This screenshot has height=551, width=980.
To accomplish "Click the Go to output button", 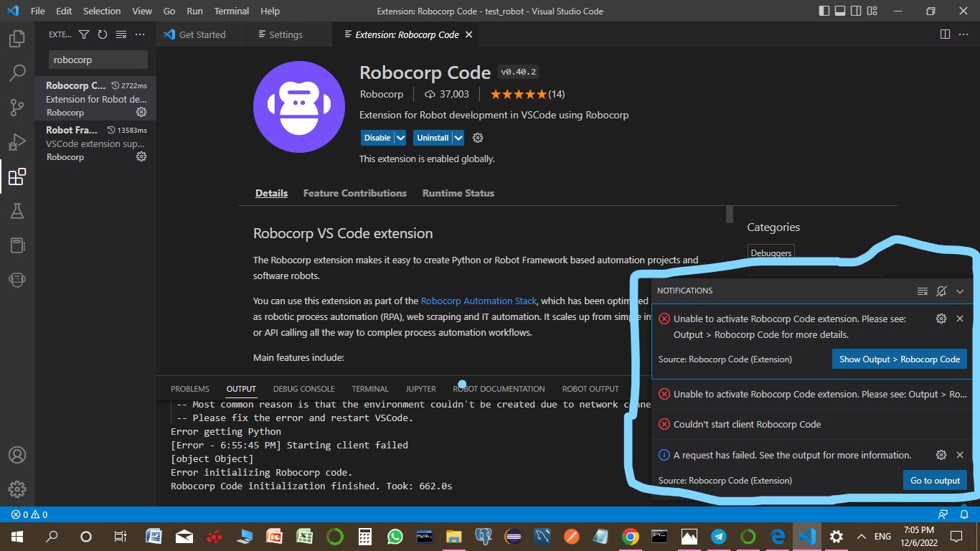I will tap(935, 481).
